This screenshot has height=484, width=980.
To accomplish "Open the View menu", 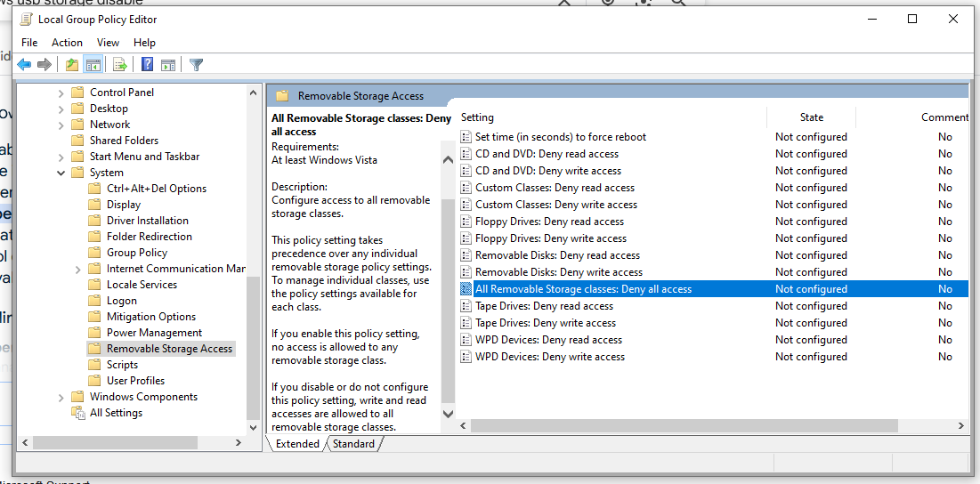I will coord(108,43).
